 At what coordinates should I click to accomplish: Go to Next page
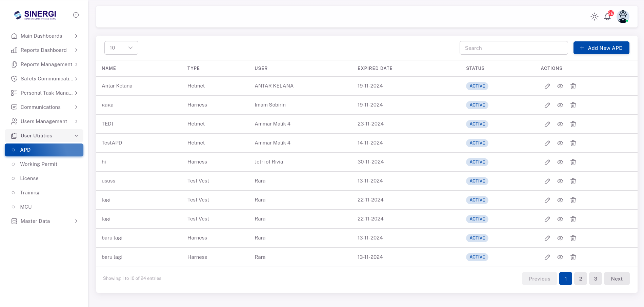tap(617, 279)
